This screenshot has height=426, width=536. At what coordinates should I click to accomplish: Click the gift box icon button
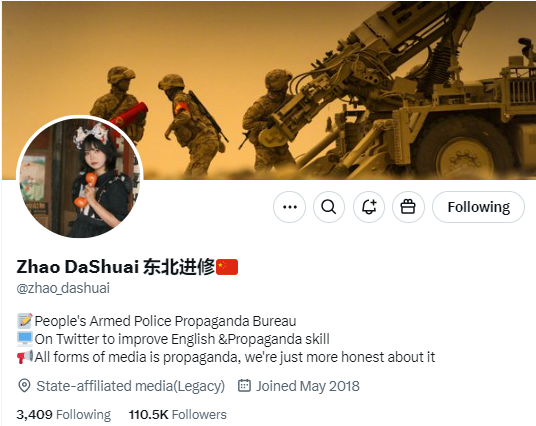(x=408, y=207)
